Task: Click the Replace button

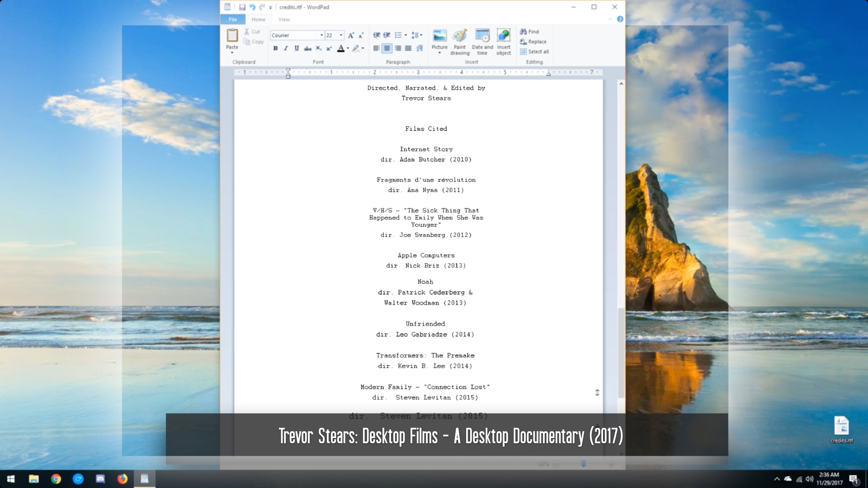Action: pyautogui.click(x=533, y=42)
